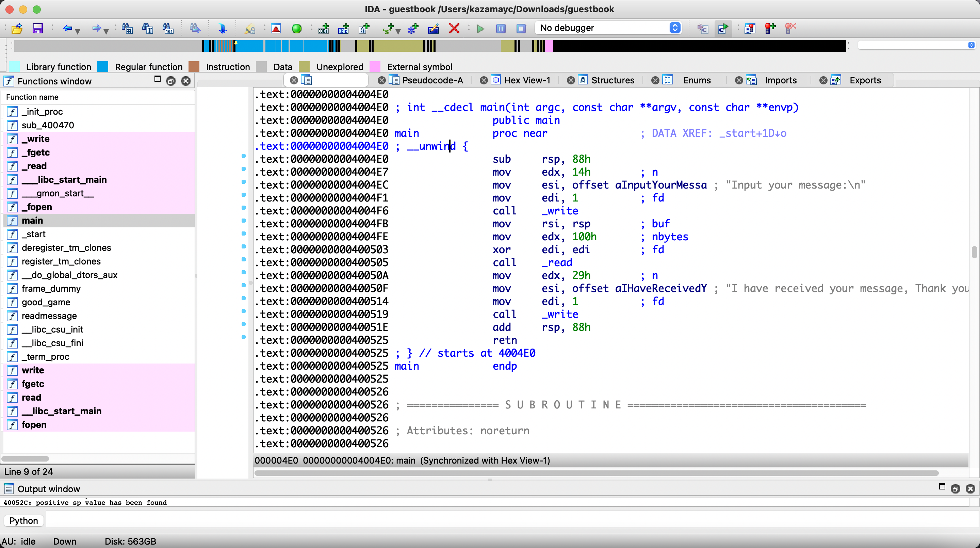Viewport: 980px width, 548px height.
Task: Open the breakpoint list icon
Action: click(x=750, y=28)
